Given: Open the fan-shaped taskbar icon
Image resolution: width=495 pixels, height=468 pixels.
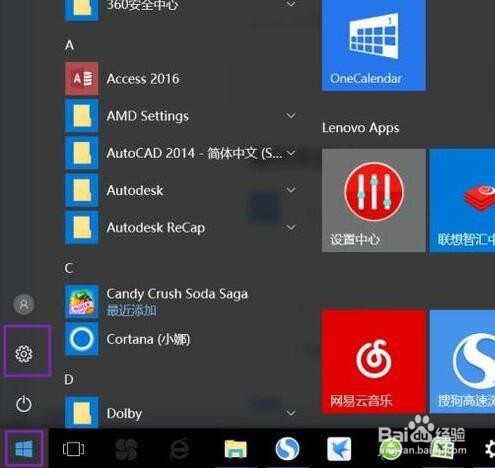Looking at the screenshot, I should pyautogui.click(x=126, y=449).
